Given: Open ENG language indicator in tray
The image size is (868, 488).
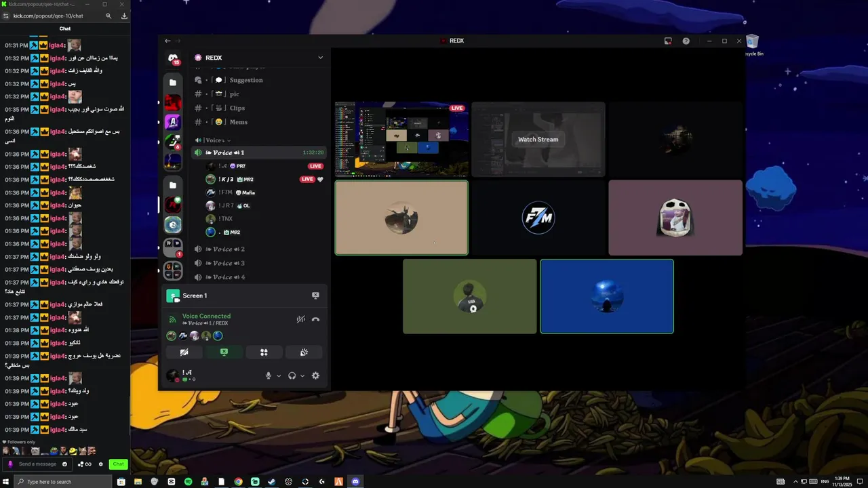Looking at the screenshot, I should (825, 482).
